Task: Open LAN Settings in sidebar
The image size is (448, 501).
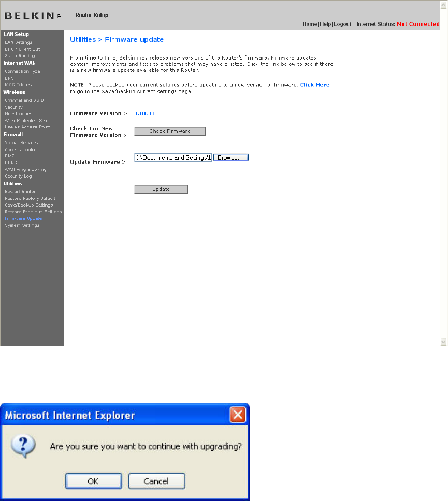Action: [18, 42]
